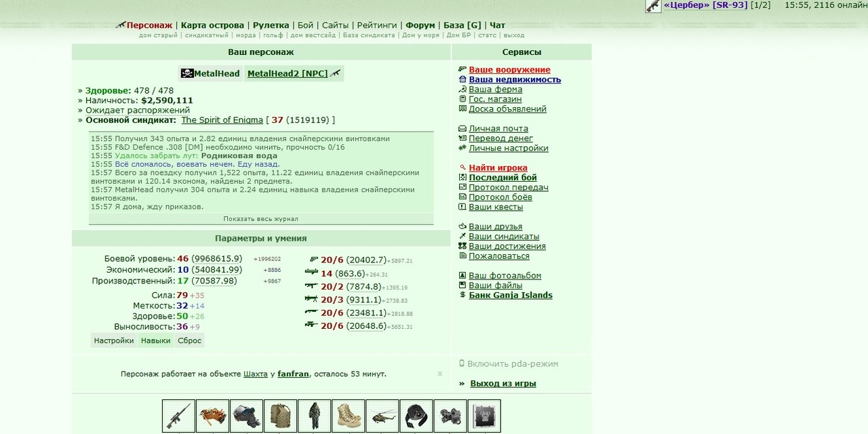The image size is (868, 434).
Task: Open the desert boots equipment slot
Action: tap(349, 416)
